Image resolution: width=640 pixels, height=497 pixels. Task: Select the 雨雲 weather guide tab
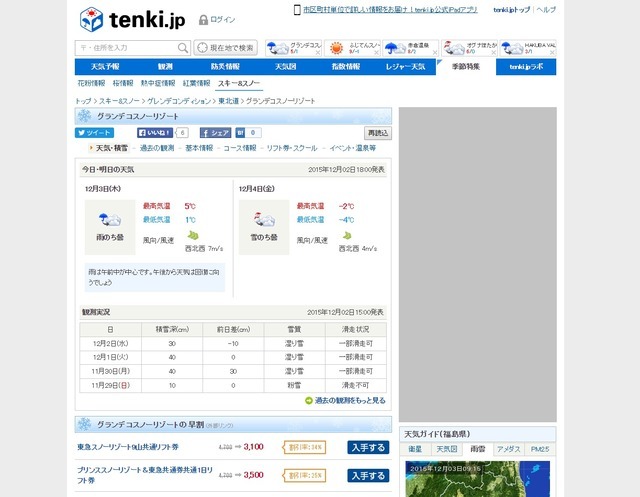[478, 449]
